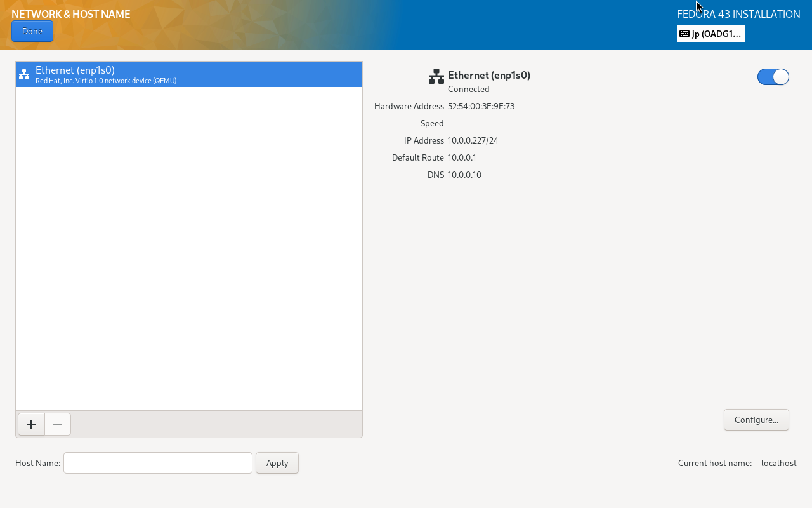Open the Configure... dialog for the connection

(x=756, y=420)
